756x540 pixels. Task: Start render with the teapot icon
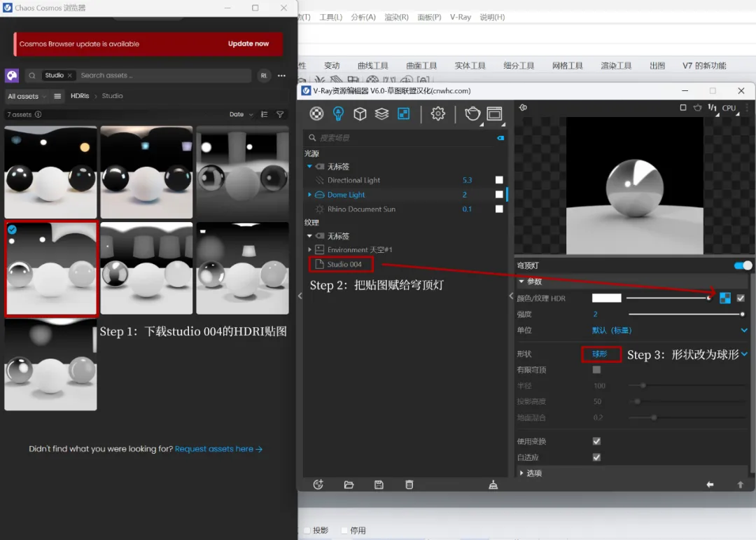pyautogui.click(x=472, y=114)
